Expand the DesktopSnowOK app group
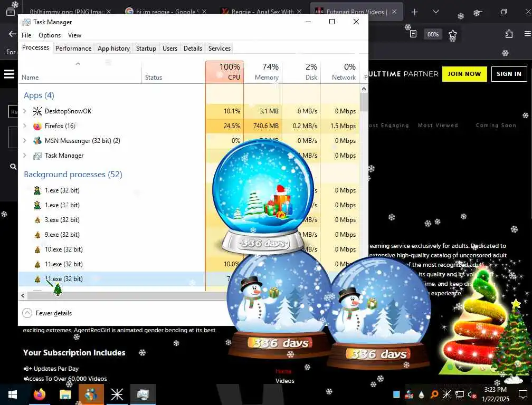532x405 pixels. pos(24,111)
